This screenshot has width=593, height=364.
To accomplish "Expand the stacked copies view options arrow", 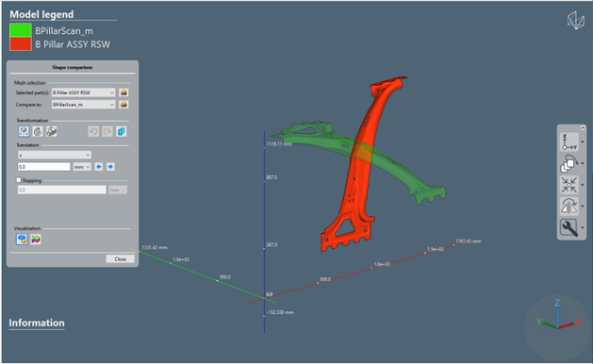I will pyautogui.click(x=583, y=163).
